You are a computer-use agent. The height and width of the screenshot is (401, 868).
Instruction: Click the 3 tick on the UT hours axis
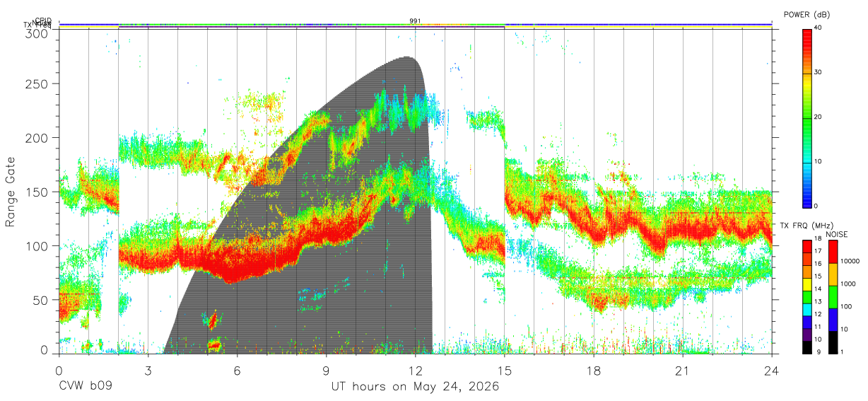[x=148, y=371]
